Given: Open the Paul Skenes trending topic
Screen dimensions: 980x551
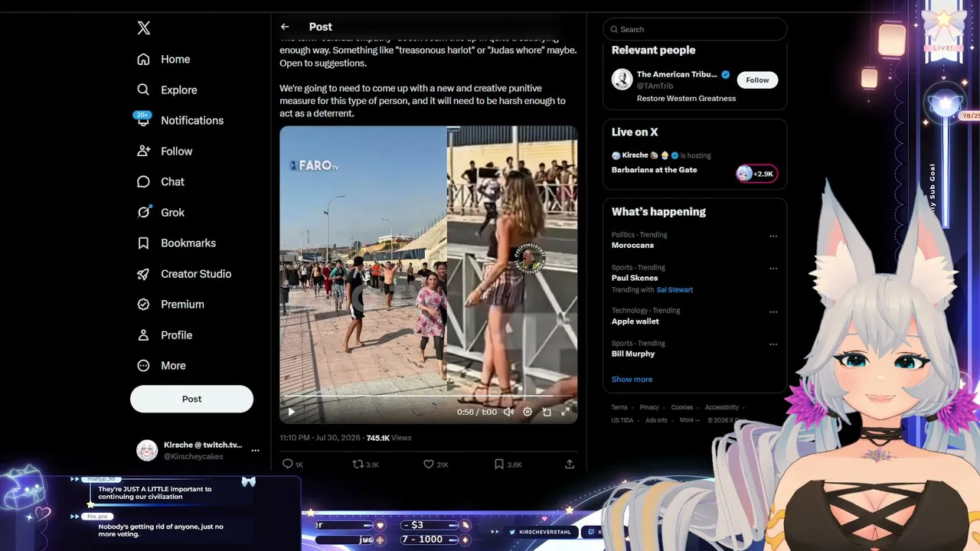Looking at the screenshot, I should click(x=635, y=278).
